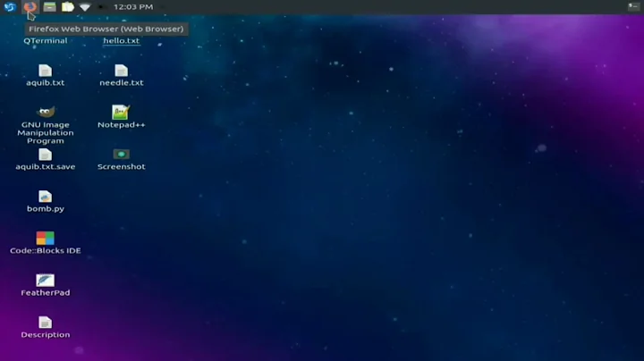Screen dimensions: 644x361
Task: Click the Firefox Web Browser tooltip
Action: click(106, 29)
